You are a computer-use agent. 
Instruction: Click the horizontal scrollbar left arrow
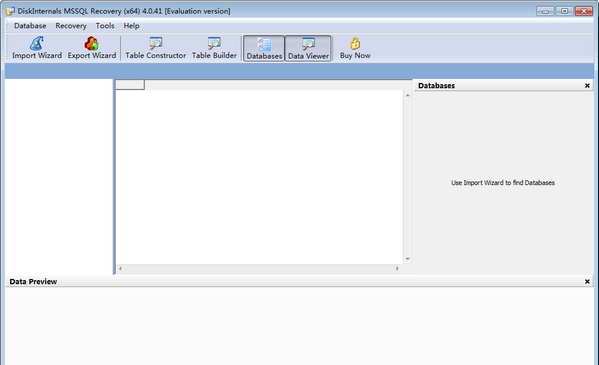(x=120, y=268)
